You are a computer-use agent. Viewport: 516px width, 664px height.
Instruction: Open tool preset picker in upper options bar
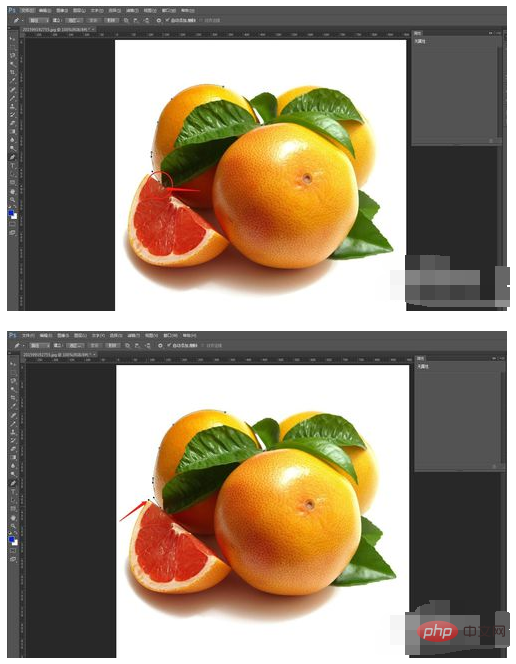point(17,20)
